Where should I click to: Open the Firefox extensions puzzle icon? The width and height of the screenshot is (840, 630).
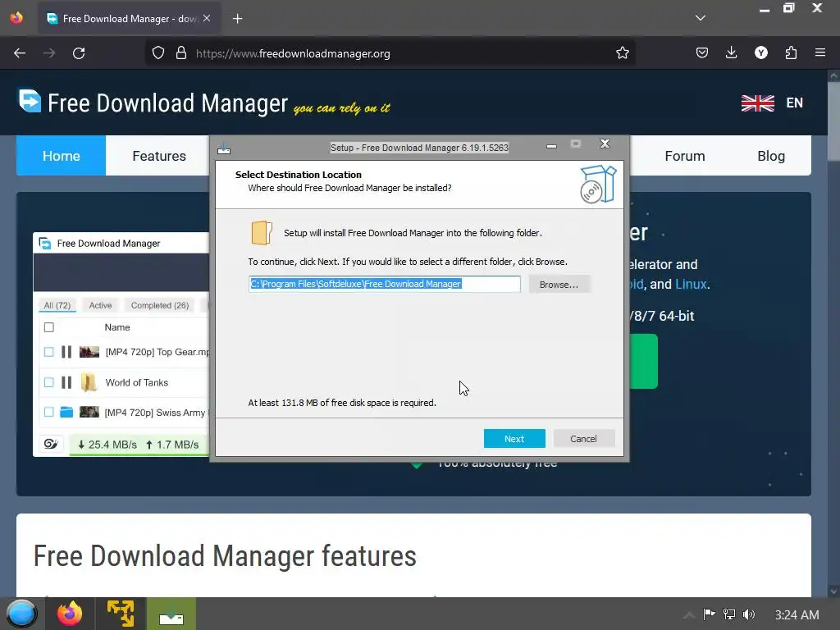pos(791,52)
